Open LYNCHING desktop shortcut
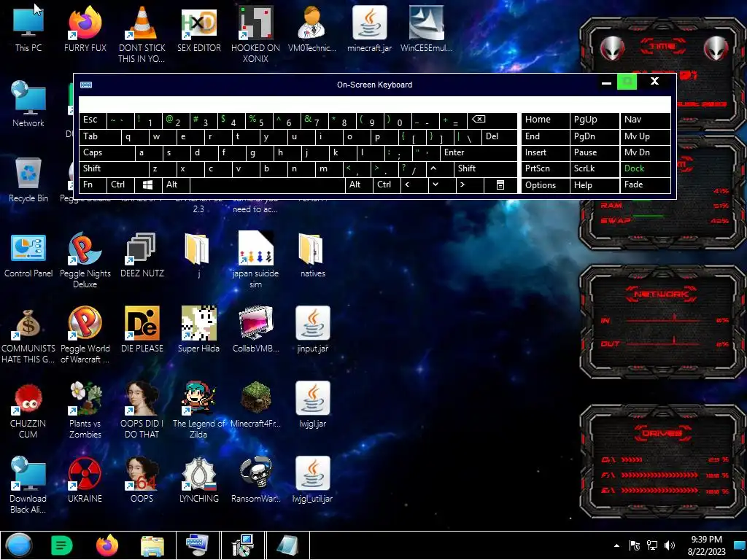Screen dimensions: 747x560 (x=198, y=480)
